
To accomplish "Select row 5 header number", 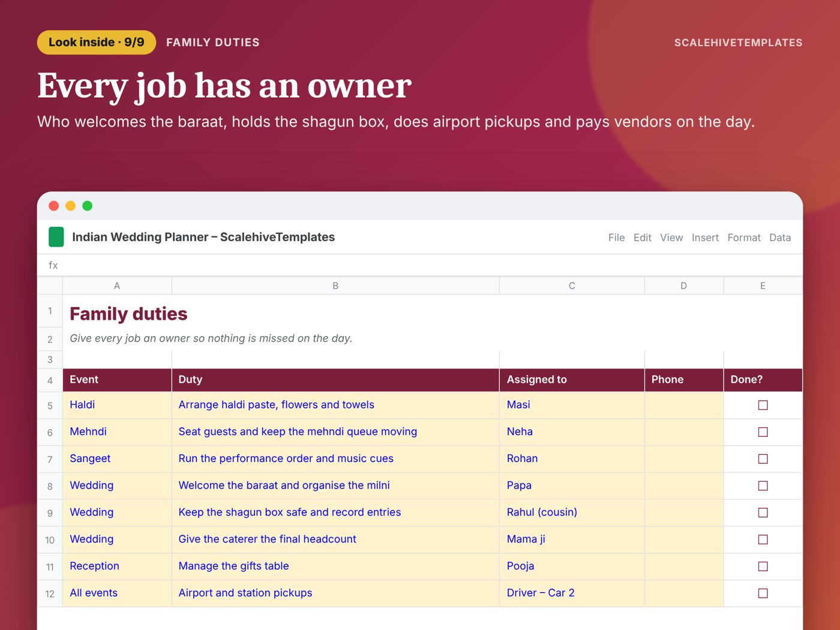I will (x=50, y=406).
